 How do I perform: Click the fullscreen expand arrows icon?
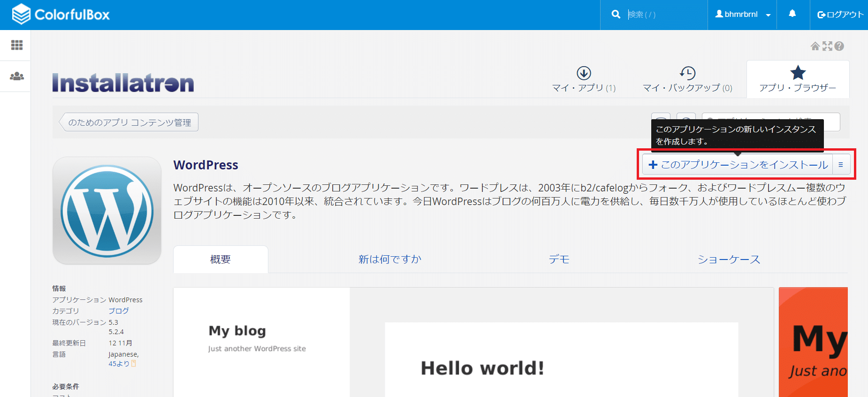click(x=827, y=46)
